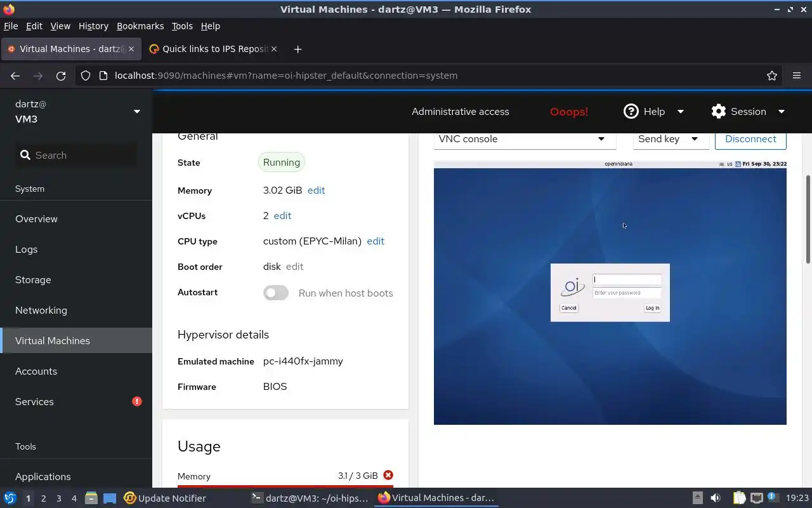
Task: Switch to workspace 2 in taskbar
Action: (x=43, y=498)
